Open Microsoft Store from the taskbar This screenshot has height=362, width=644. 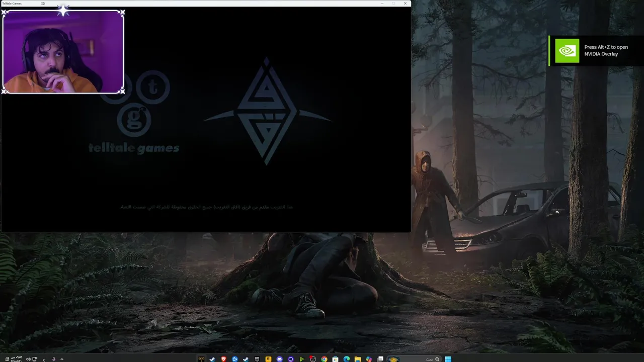tap(335, 359)
